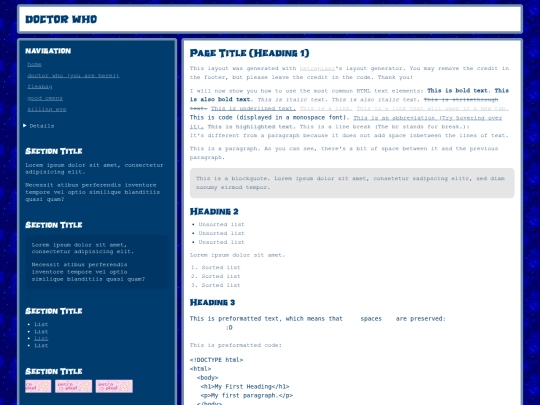Screen dimensions: 540x405
Task: Click the '1. Sorted list' item
Action: click(x=216, y=267)
